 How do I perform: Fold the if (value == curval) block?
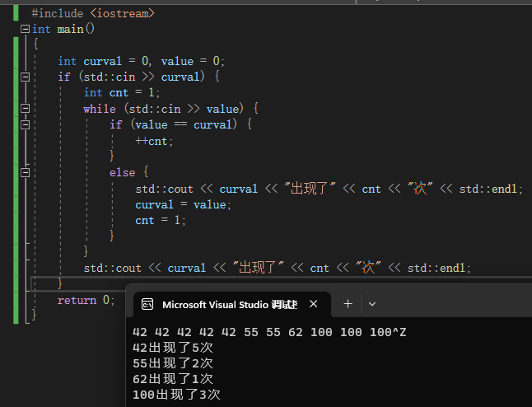(x=25, y=124)
